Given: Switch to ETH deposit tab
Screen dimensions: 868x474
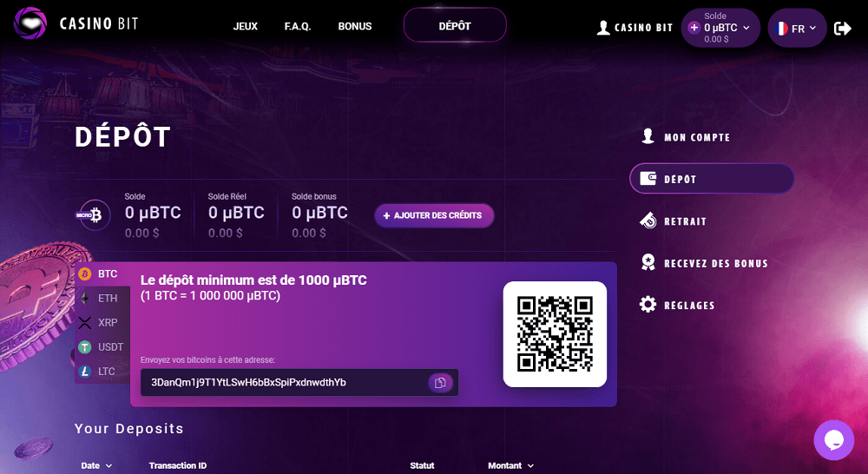Looking at the screenshot, I should pyautogui.click(x=102, y=299).
